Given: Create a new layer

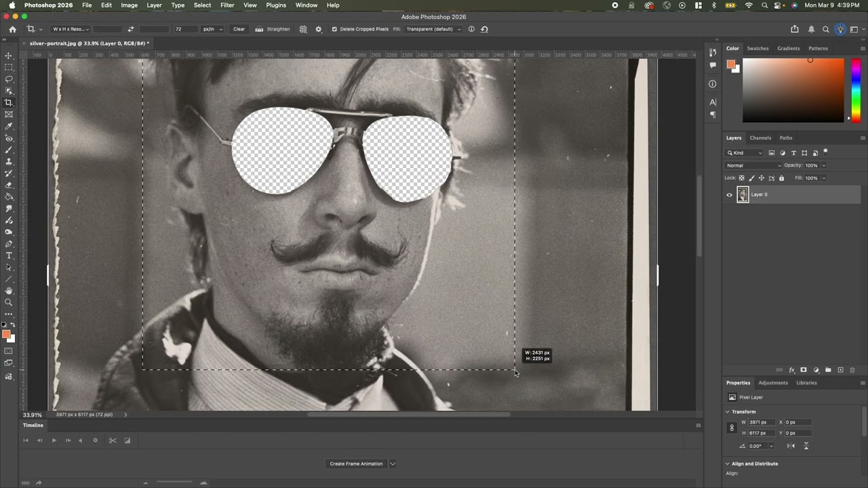Looking at the screenshot, I should [840, 370].
